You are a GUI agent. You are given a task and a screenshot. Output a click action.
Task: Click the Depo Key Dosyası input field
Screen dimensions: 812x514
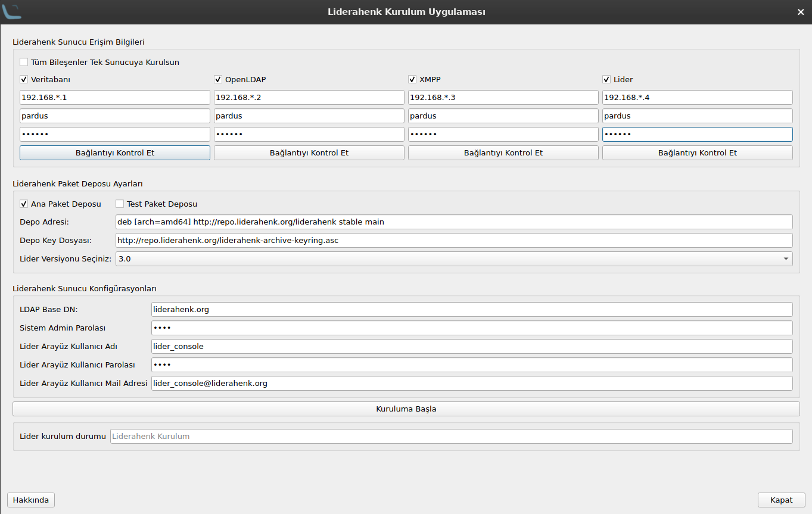coord(454,241)
